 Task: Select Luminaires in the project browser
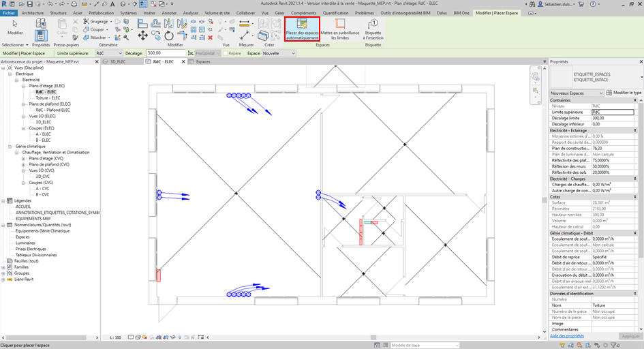tap(25, 243)
